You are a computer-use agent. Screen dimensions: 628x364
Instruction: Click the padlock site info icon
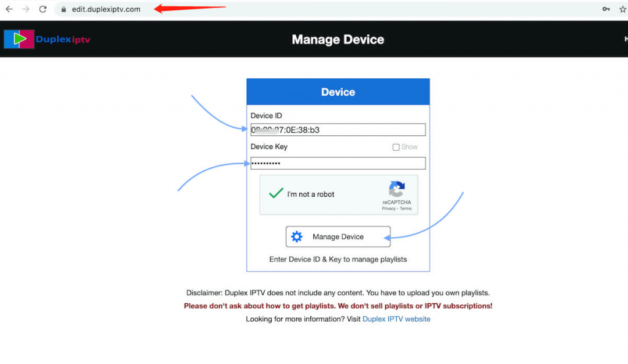(x=63, y=9)
